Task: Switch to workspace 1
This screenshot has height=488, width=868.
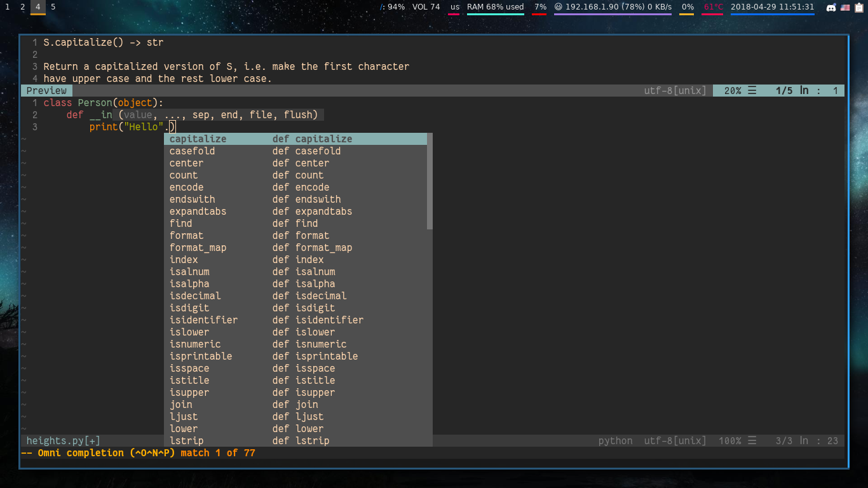Action: pyautogui.click(x=8, y=7)
